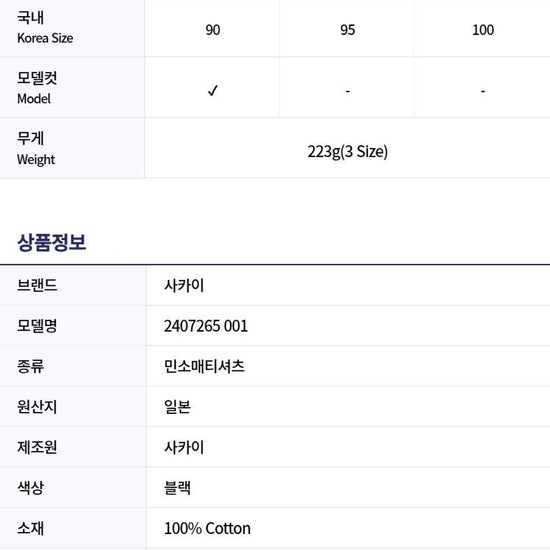
Task: Select the Korea Size 90 cell
Action: tap(213, 30)
